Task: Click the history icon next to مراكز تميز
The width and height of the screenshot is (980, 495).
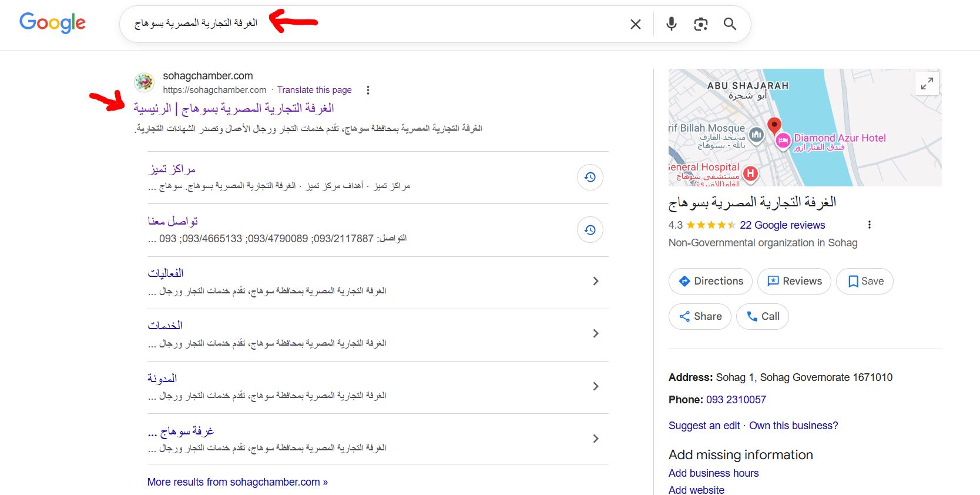Action: coord(590,178)
